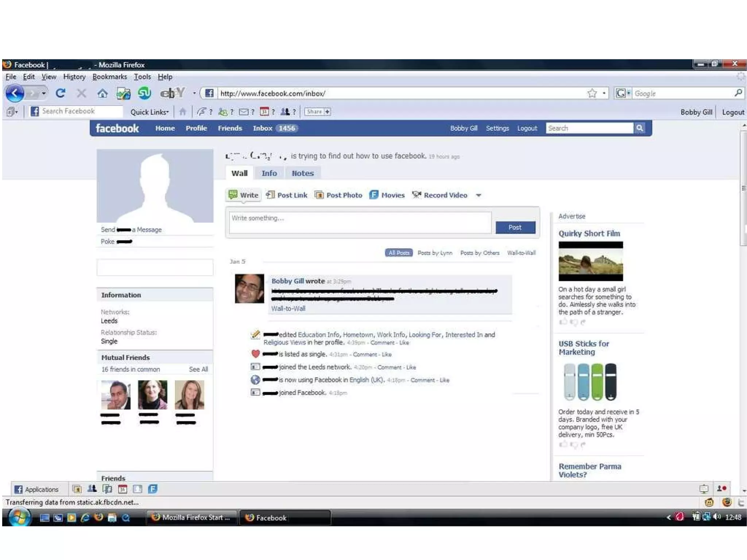The height and width of the screenshot is (560, 747).
Task: Click the StumbleUpon toolbar icon
Action: coord(144,93)
